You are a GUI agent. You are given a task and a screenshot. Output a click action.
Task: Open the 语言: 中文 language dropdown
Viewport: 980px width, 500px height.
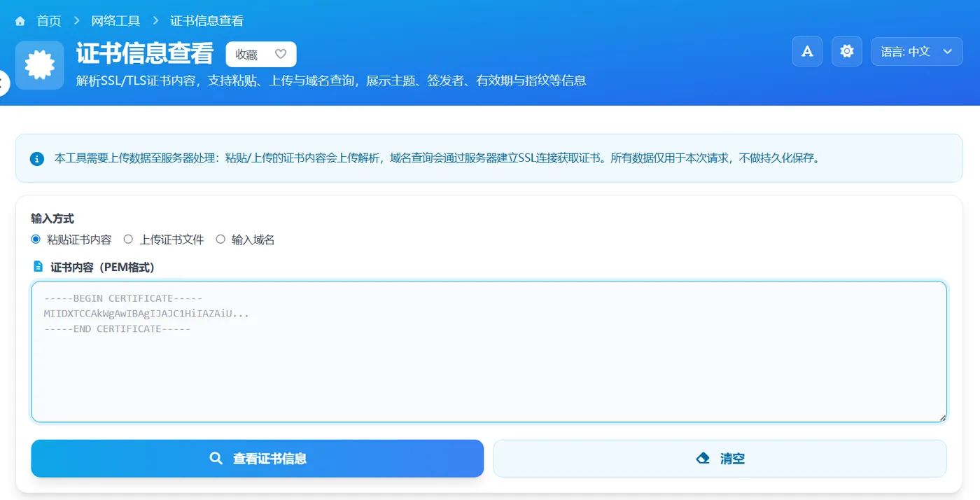point(917,51)
